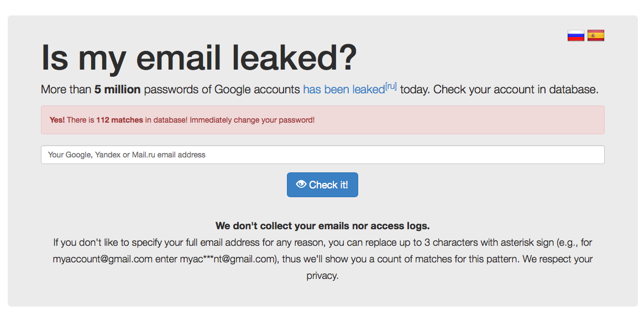Screen dimensions: 644x311
Task: Switch language using the Spanish flag
Action: click(x=595, y=36)
